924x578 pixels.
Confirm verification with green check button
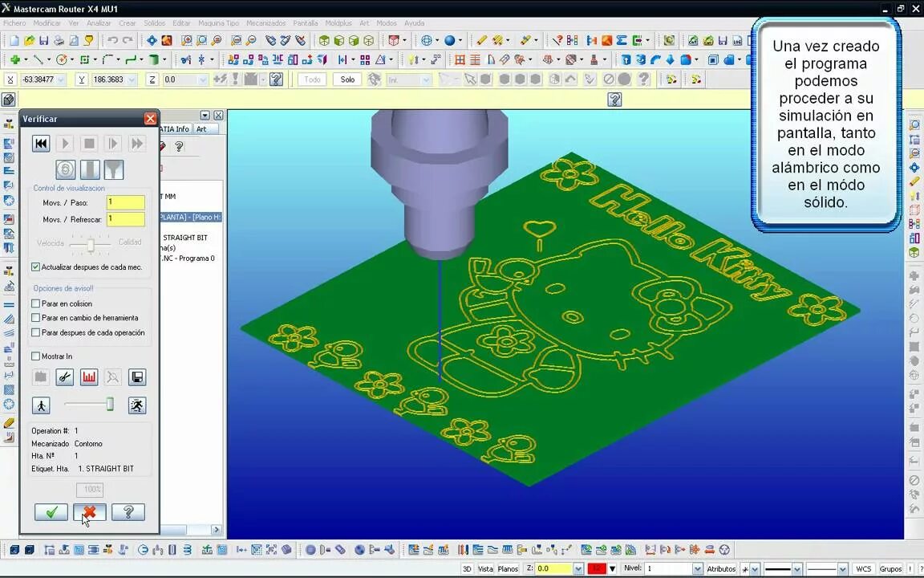[x=51, y=512]
